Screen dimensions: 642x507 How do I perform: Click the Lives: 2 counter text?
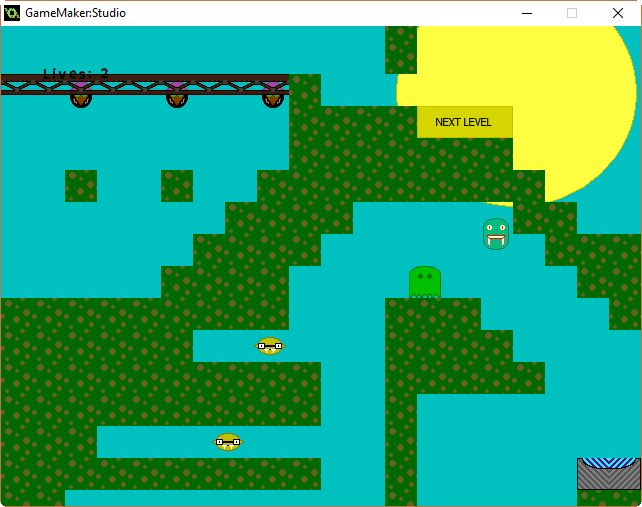(x=76, y=73)
